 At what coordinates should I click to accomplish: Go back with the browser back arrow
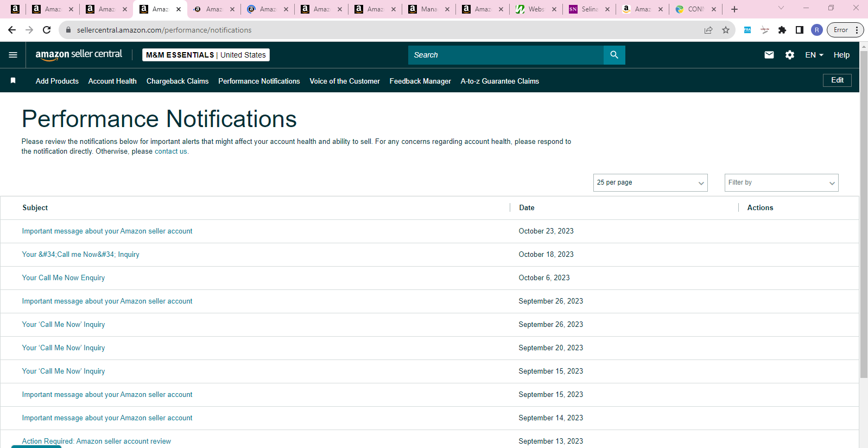point(12,30)
